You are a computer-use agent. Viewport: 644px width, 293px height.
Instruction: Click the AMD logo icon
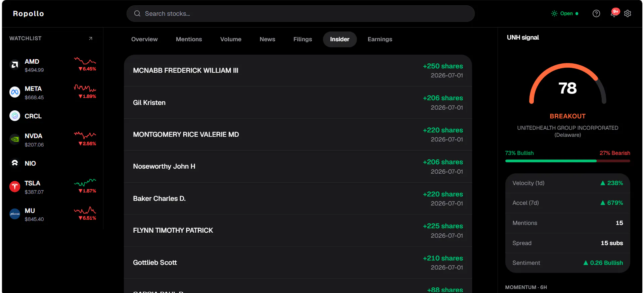point(15,65)
